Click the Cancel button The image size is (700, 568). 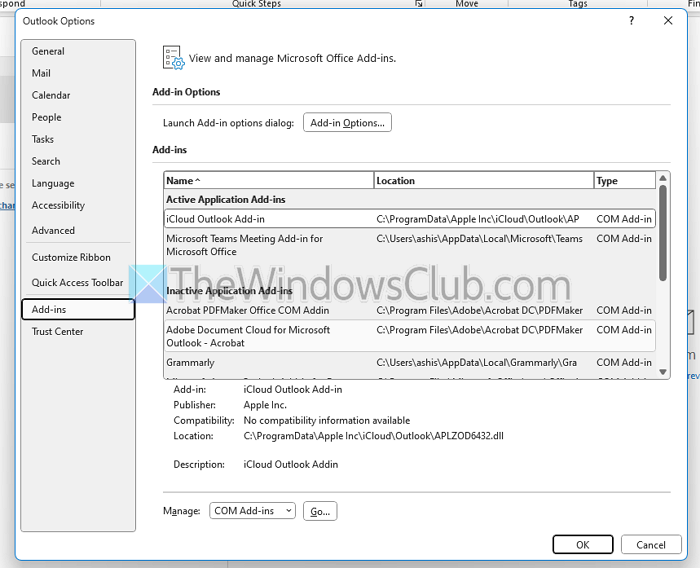tap(651, 545)
